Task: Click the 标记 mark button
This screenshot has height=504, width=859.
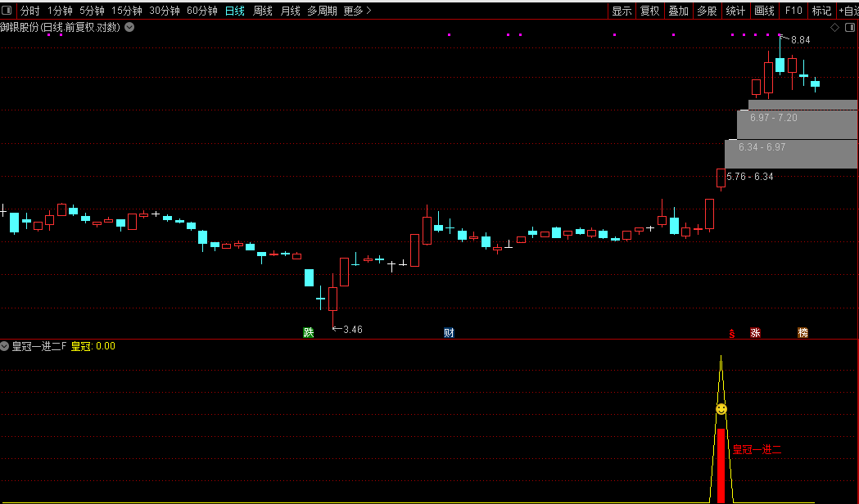Action: pyautogui.click(x=822, y=11)
